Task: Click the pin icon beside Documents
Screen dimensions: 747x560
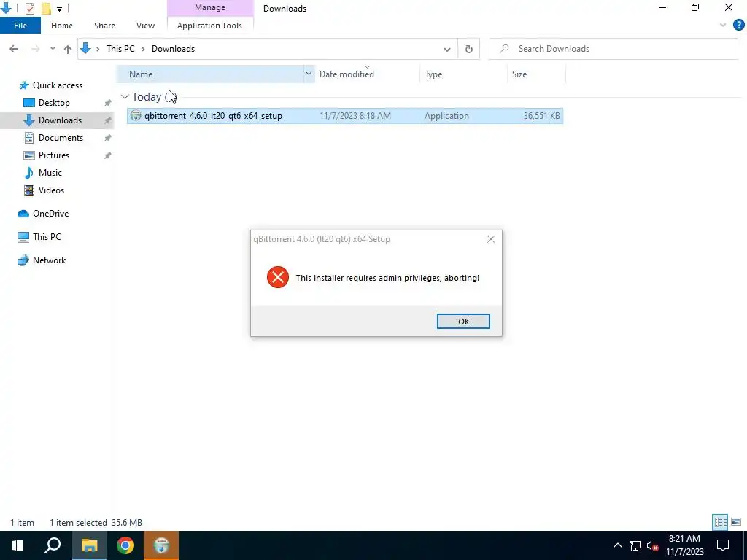Action: (x=108, y=138)
